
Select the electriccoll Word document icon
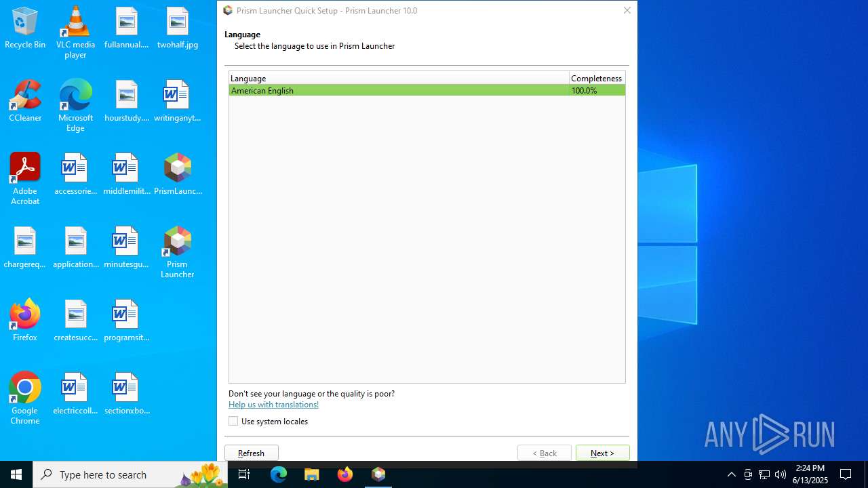pyautogui.click(x=75, y=394)
